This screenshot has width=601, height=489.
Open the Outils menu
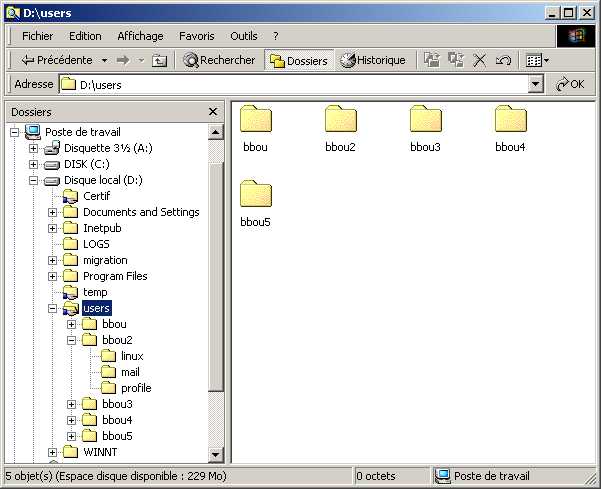(244, 36)
